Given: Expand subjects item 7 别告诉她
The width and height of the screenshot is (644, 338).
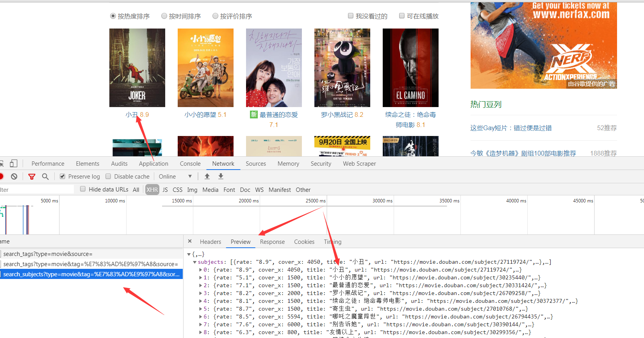Looking at the screenshot, I should click(x=201, y=325).
